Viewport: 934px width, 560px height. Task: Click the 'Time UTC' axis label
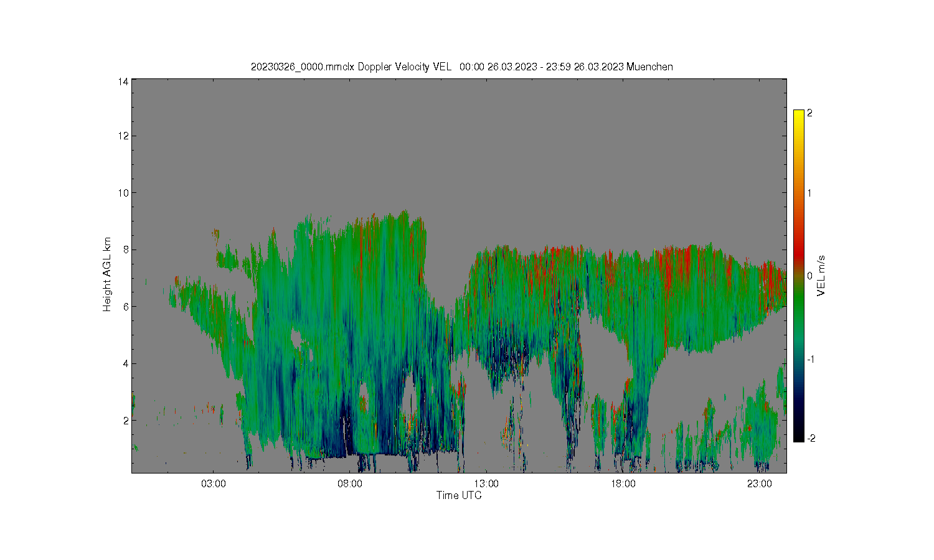[x=459, y=496]
